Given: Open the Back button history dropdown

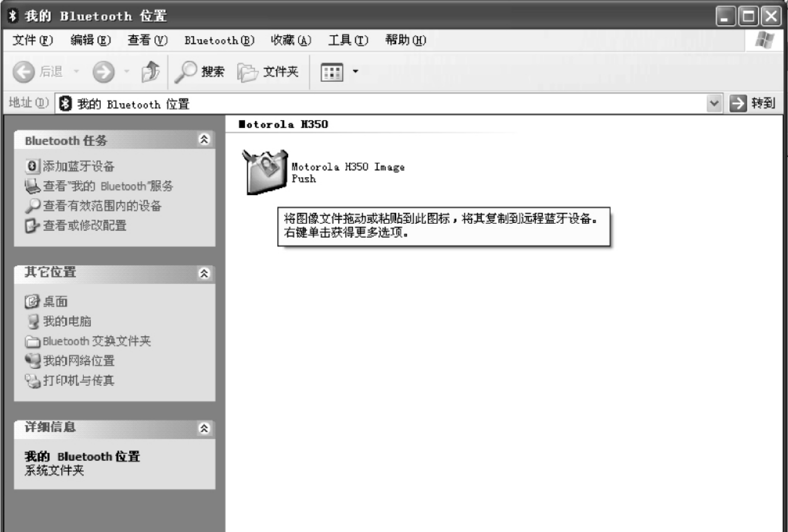Looking at the screenshot, I should click(x=76, y=72).
